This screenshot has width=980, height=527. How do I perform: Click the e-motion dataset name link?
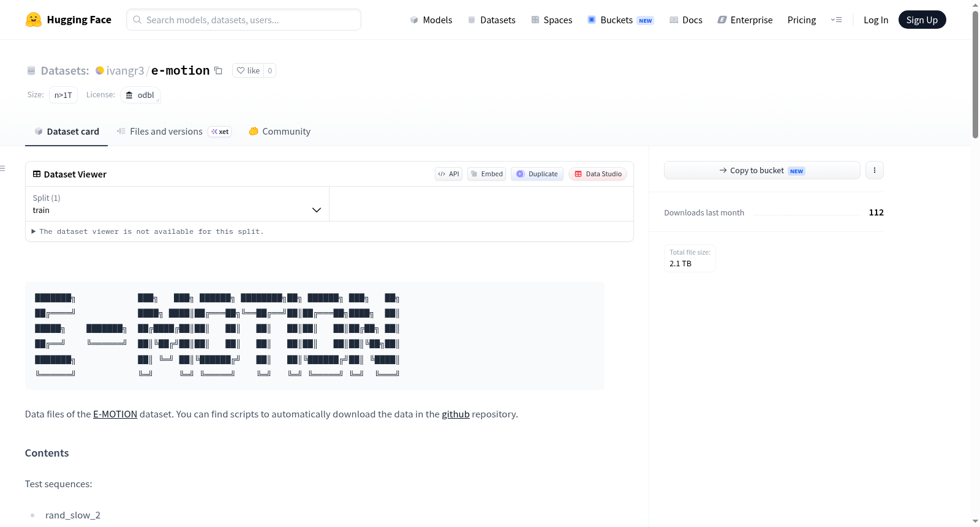pyautogui.click(x=181, y=70)
